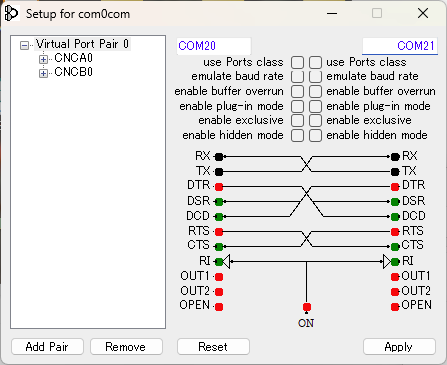Click the right RI inverter triangle
The width and height of the screenshot is (447, 365).
387,262
